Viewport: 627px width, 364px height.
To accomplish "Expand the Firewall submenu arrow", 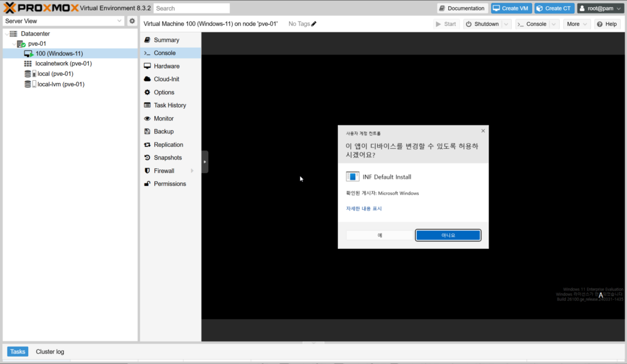I will tap(192, 171).
